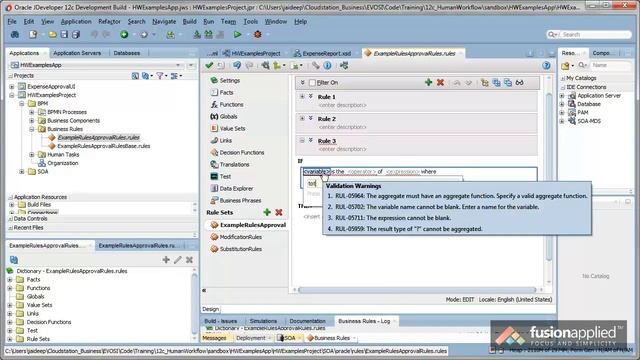Delete rule with red X icon
This screenshot has width=640, height=360.
[x=440, y=82]
